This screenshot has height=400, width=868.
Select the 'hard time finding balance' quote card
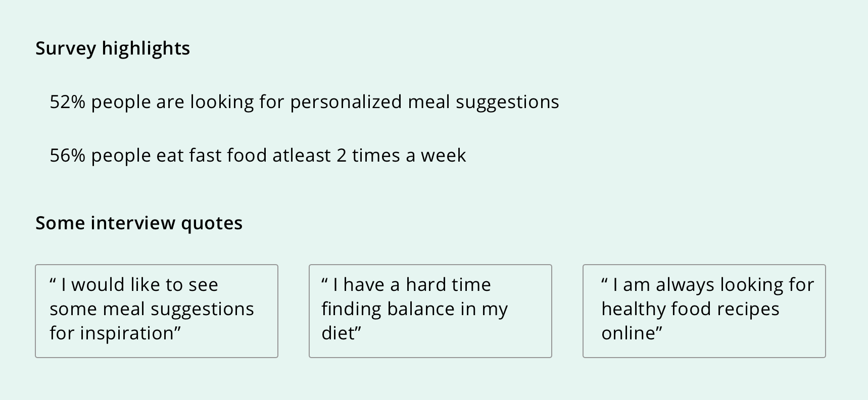pyautogui.click(x=430, y=311)
